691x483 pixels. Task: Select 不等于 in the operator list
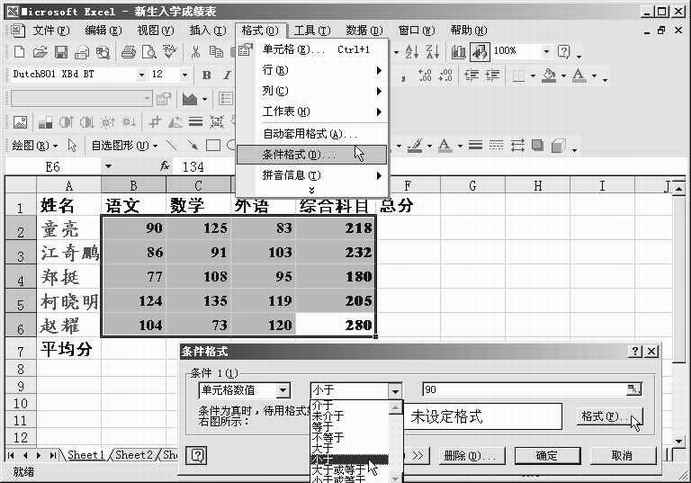coord(350,438)
